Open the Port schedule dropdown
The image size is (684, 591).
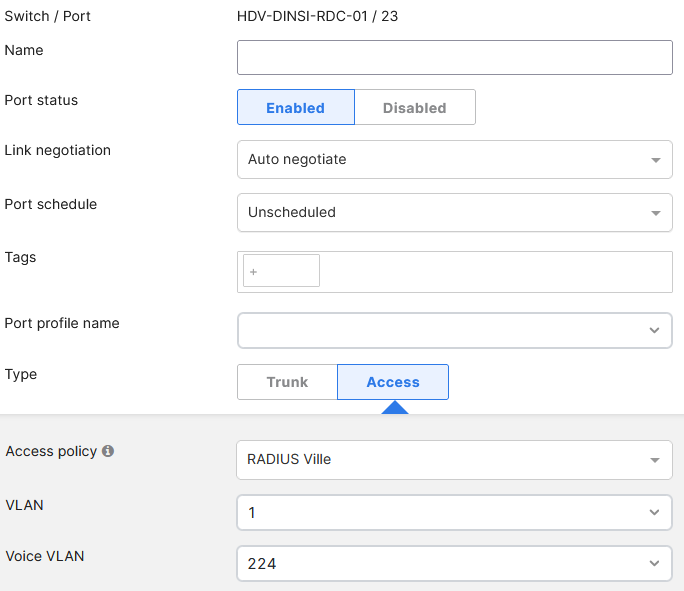[455, 212]
